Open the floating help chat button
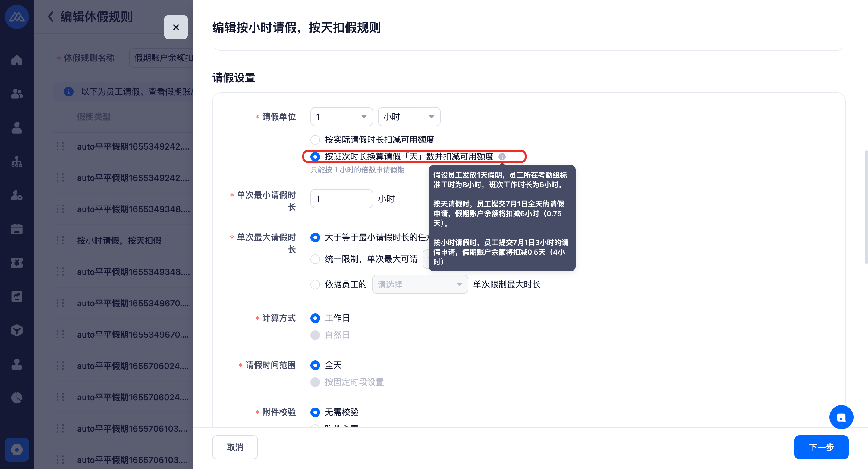The height and width of the screenshot is (469, 868). pos(841,417)
